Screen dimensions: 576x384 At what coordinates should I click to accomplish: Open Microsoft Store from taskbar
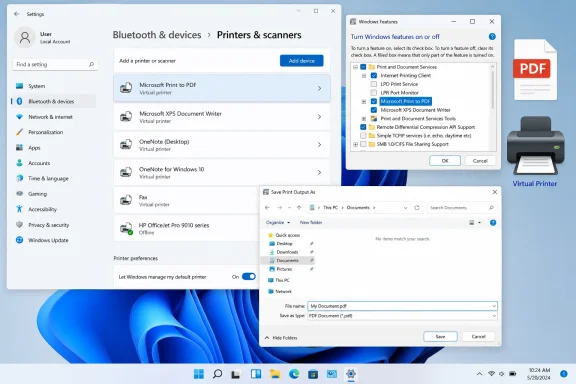(x=313, y=374)
